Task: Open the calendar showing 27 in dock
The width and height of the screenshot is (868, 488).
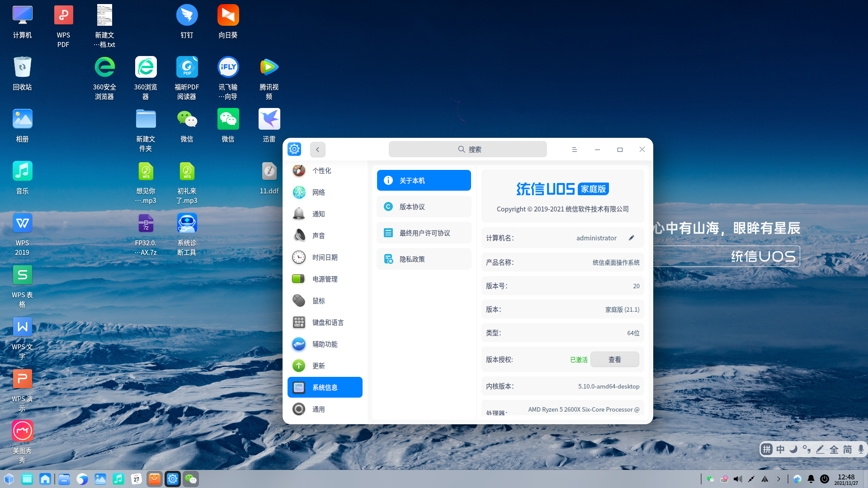Action: [x=137, y=479]
